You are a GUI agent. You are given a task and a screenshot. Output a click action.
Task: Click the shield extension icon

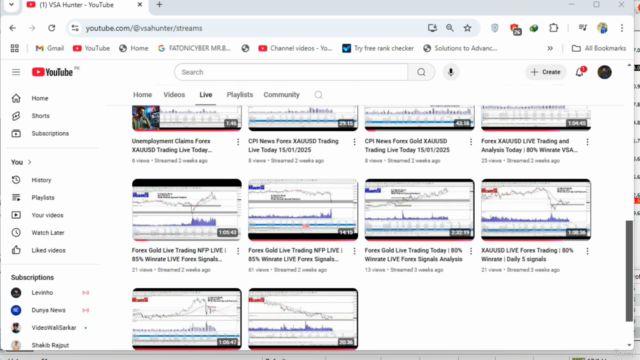coord(495,28)
